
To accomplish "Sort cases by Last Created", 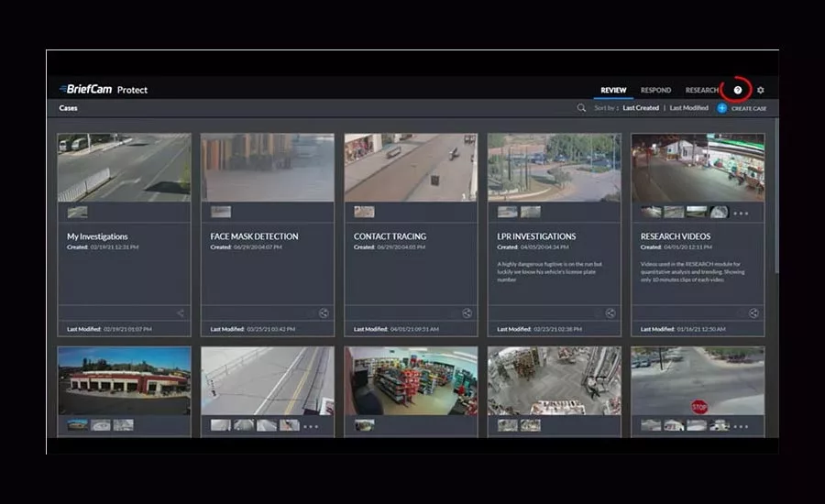I will [x=641, y=108].
